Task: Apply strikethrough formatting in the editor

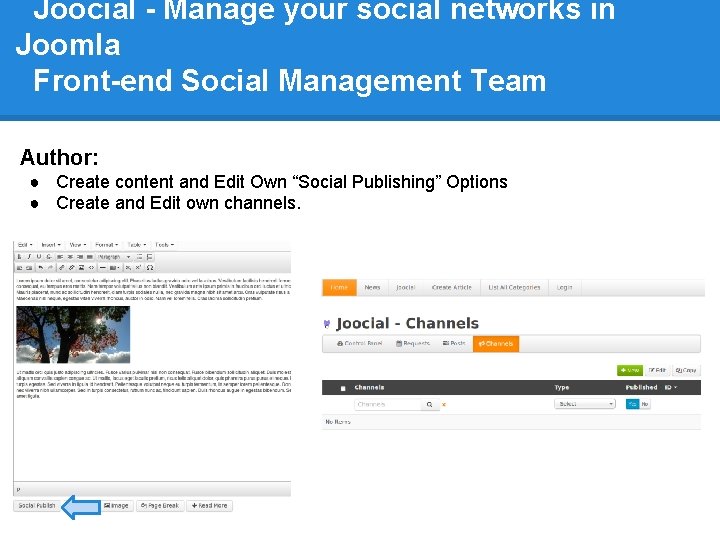Action: tap(49, 257)
